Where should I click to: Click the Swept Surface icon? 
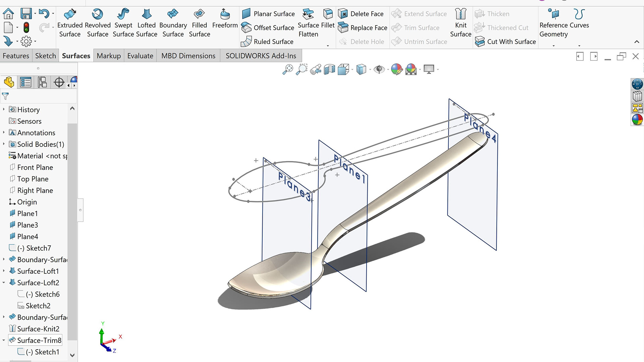click(x=123, y=14)
